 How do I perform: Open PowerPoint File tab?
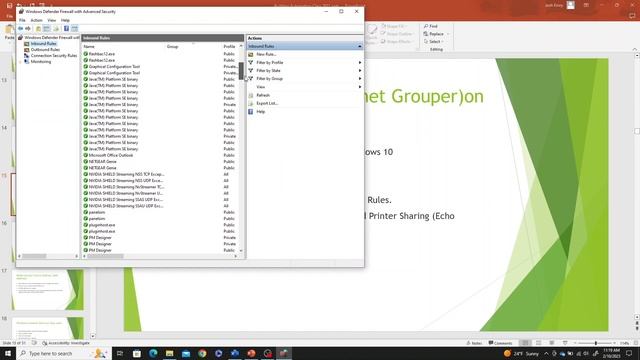(9, 16)
